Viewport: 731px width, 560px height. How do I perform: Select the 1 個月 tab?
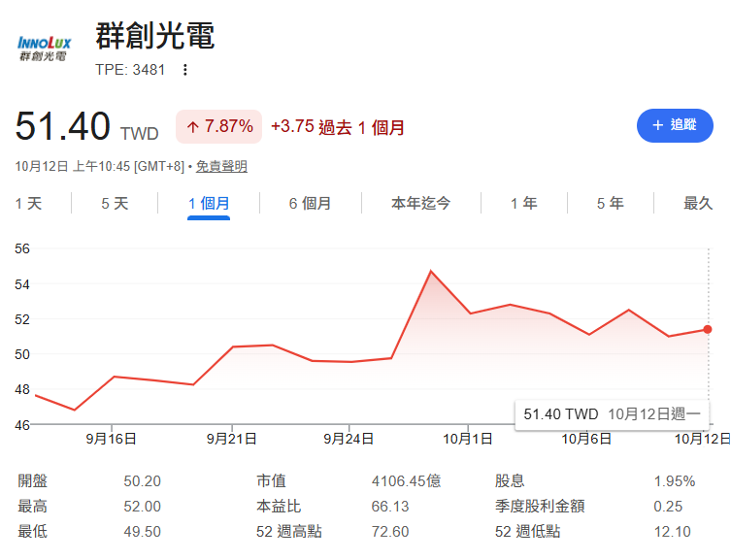(209, 204)
